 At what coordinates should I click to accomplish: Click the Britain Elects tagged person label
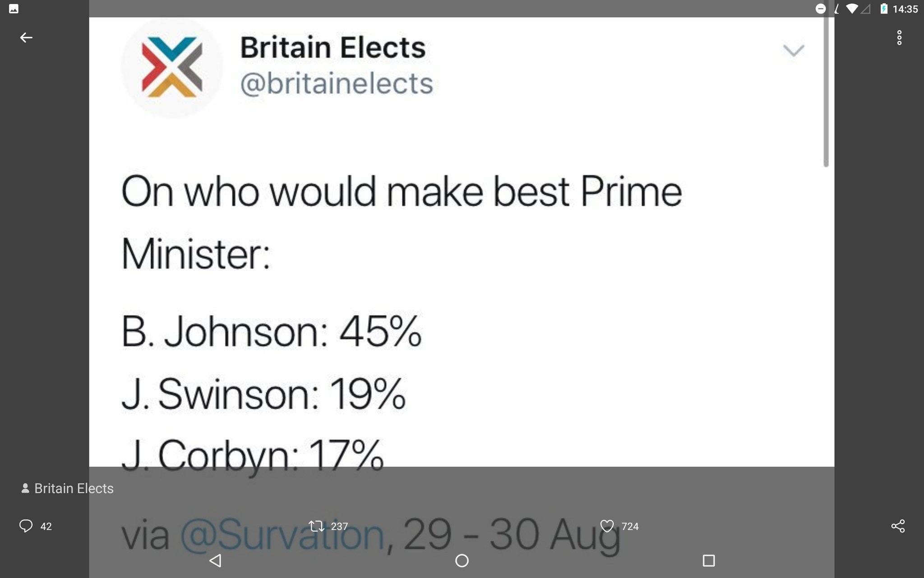[68, 489]
